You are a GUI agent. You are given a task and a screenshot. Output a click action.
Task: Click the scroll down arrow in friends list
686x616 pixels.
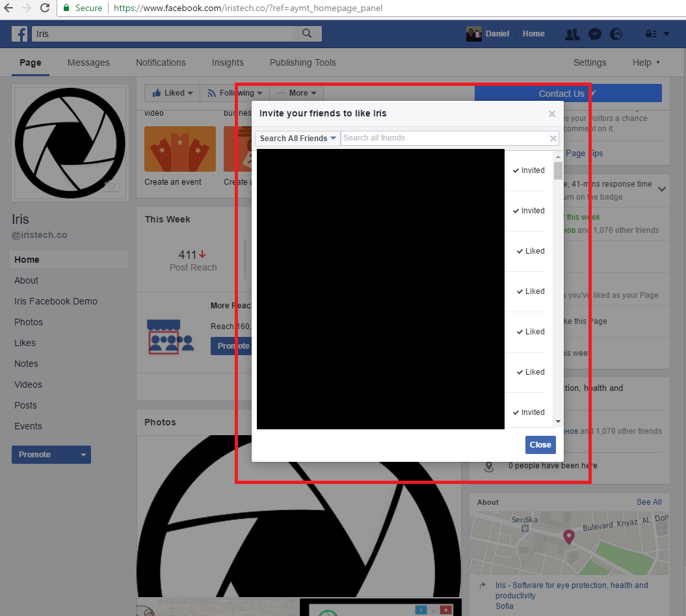click(x=558, y=422)
